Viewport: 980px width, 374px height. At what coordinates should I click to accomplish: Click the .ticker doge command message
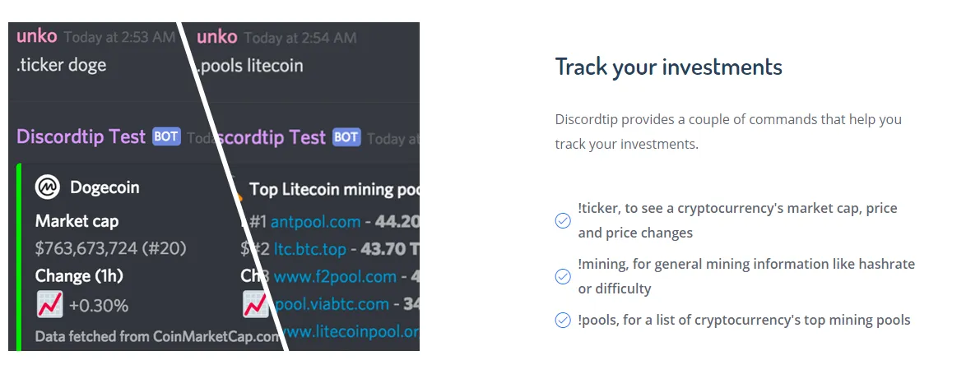click(x=61, y=65)
